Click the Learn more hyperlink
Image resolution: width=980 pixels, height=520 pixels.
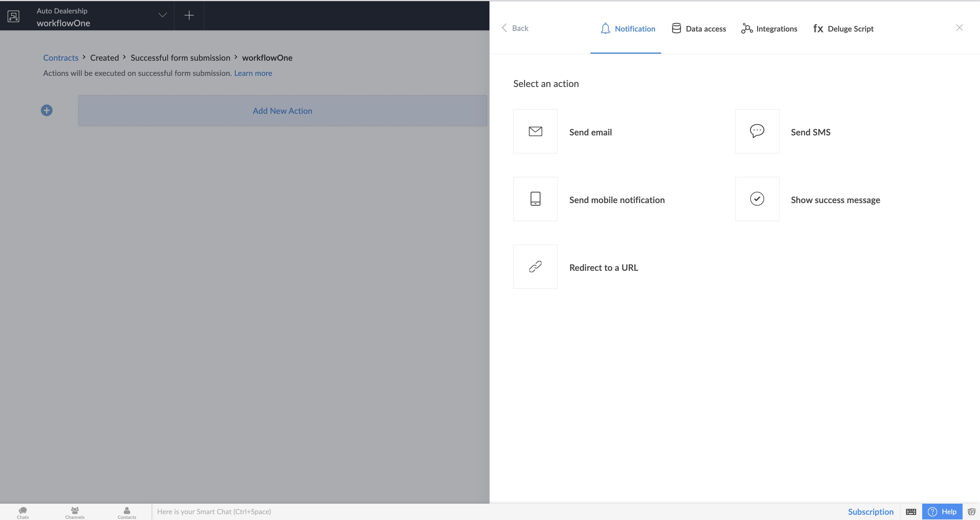point(253,73)
